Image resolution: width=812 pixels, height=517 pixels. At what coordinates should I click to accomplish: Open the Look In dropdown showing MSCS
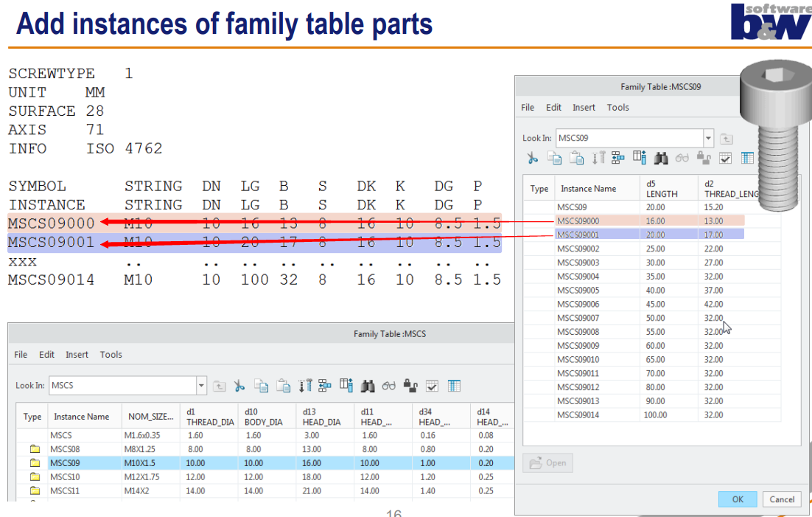coord(200,385)
